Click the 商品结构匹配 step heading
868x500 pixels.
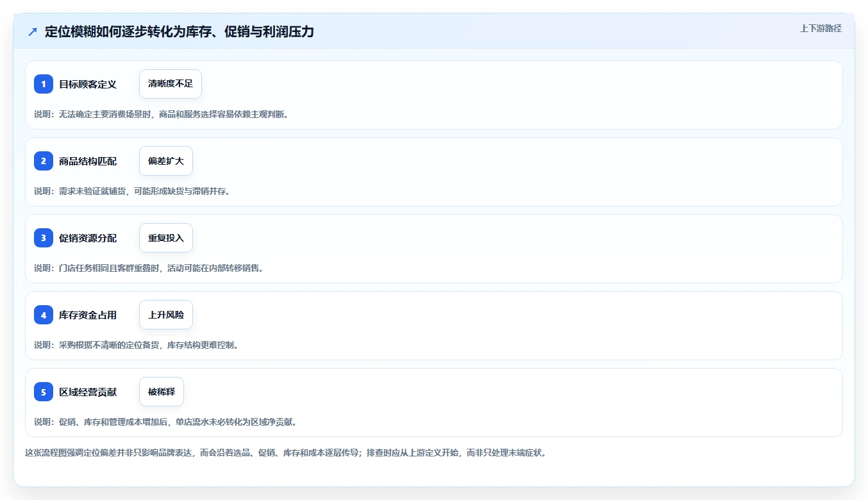pos(88,161)
